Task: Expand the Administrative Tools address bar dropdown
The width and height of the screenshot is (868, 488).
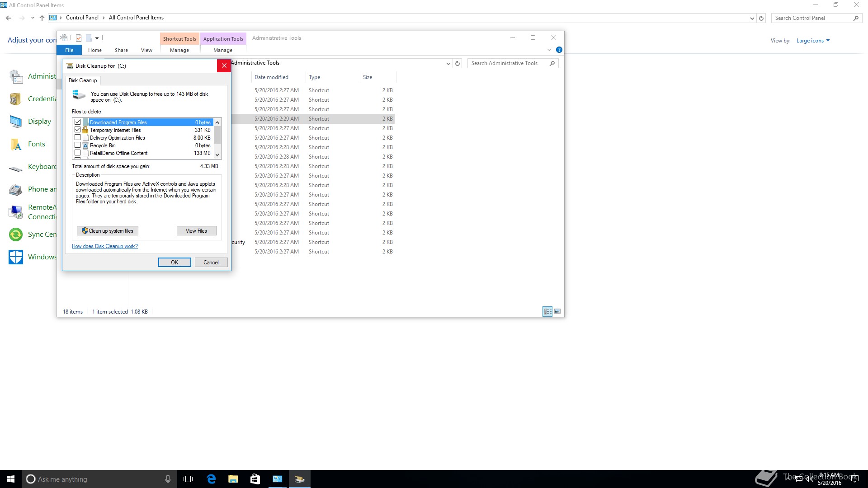Action: point(448,63)
